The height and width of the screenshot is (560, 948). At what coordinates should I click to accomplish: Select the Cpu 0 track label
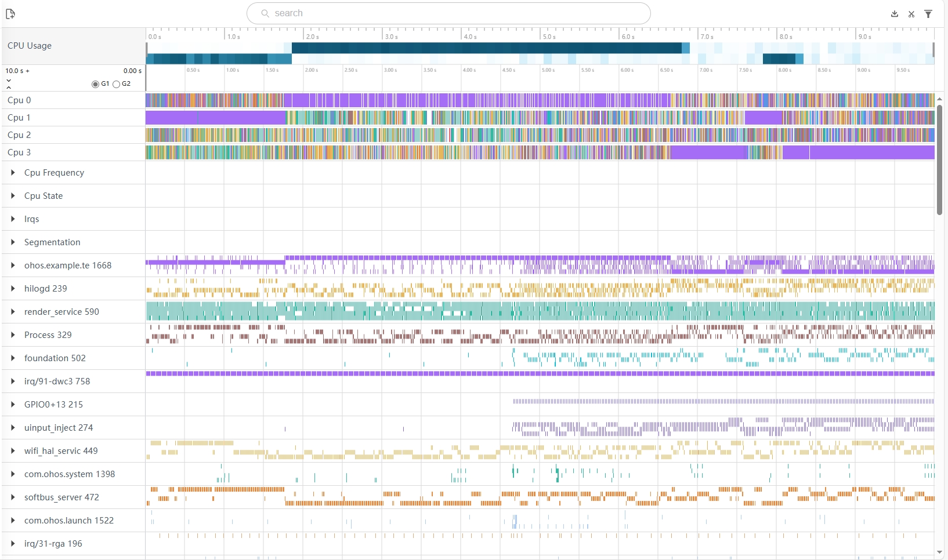(19, 100)
